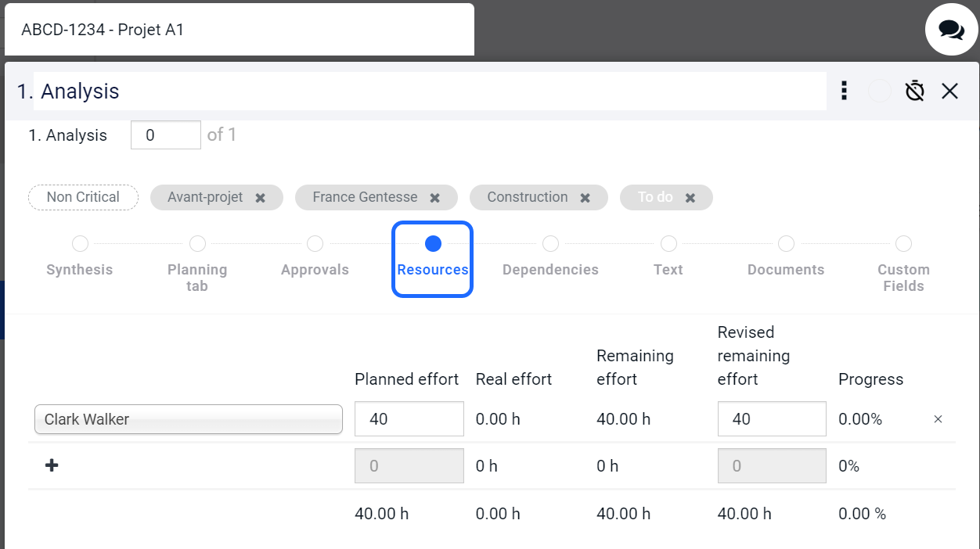Delete the Clark Walker resource row
Screen dimensions: 980x549
(938, 419)
